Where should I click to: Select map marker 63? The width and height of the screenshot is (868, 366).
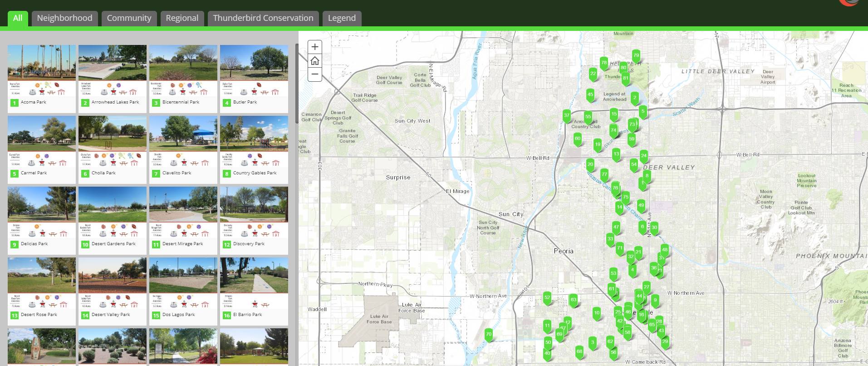click(574, 300)
